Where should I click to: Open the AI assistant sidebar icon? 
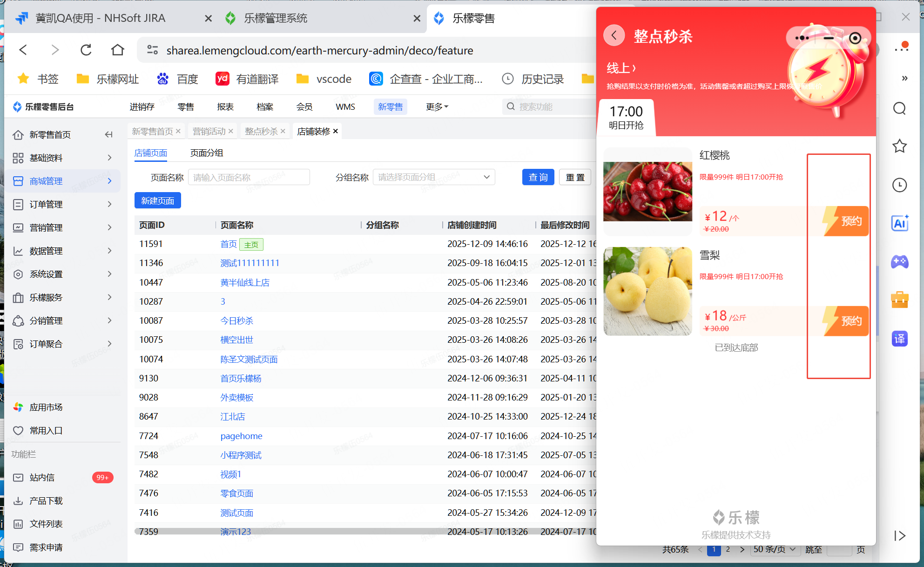click(x=899, y=224)
